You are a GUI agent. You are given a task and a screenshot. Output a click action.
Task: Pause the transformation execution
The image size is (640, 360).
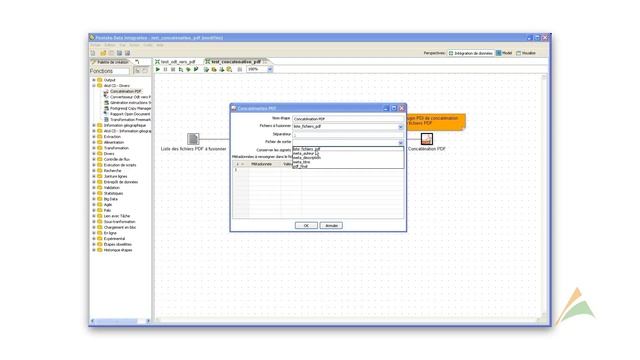point(165,69)
